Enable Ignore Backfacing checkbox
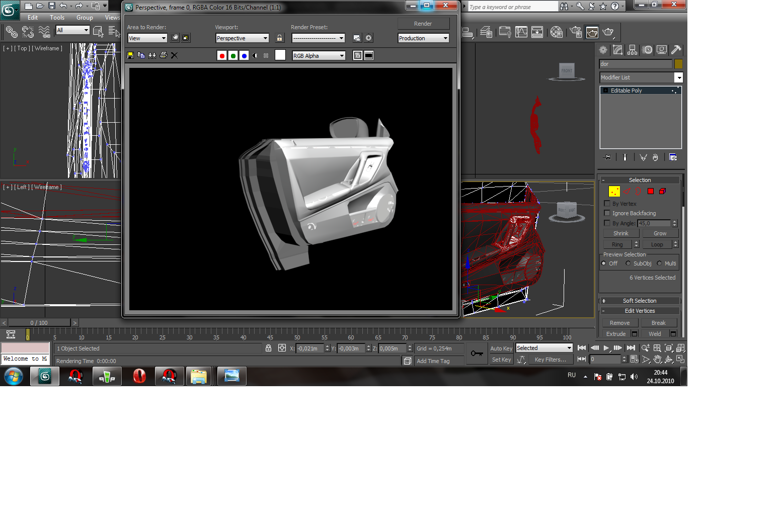The width and height of the screenshot is (784, 532). click(607, 213)
